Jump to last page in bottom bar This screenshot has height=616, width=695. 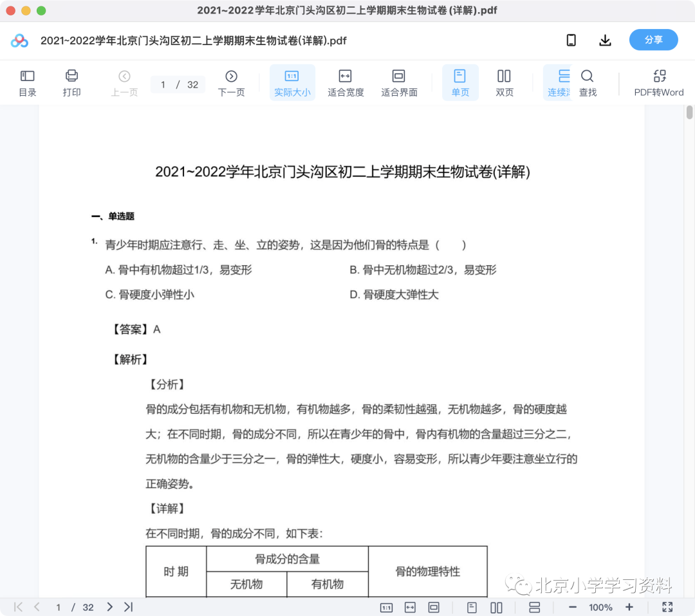pos(129,607)
